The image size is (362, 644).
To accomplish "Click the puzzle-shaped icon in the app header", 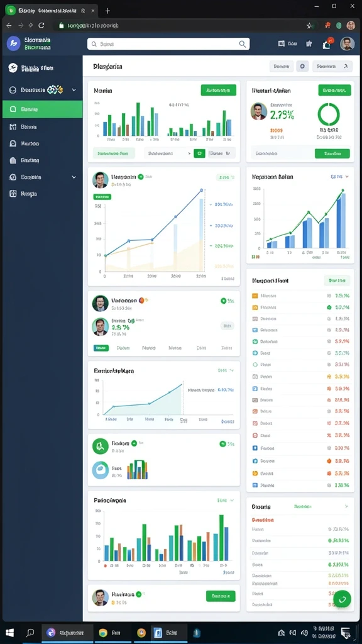I will pos(309,43).
